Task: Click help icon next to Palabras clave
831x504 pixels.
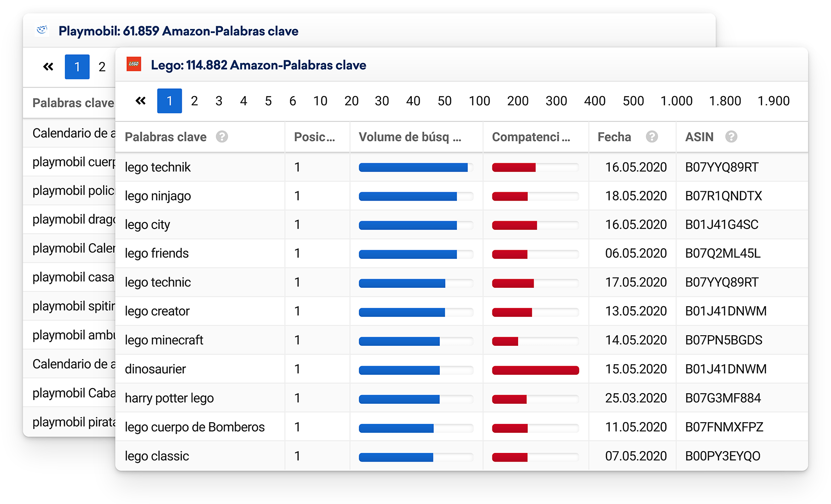Action: [x=222, y=137]
